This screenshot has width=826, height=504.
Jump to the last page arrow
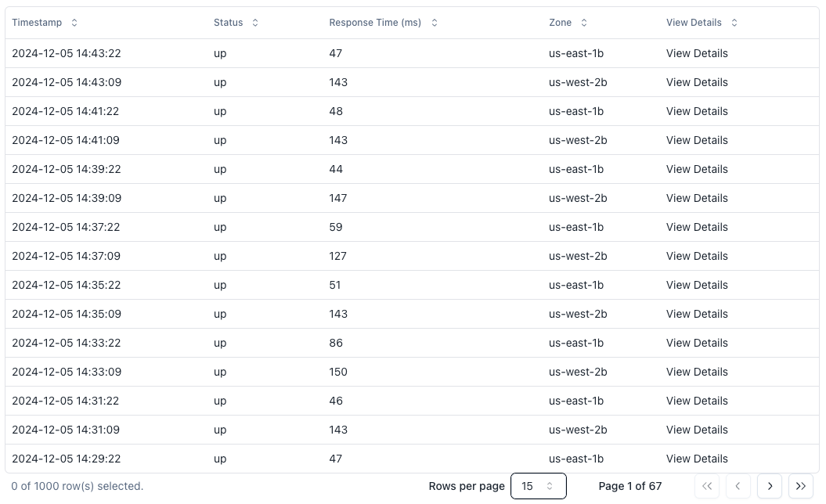(x=800, y=486)
